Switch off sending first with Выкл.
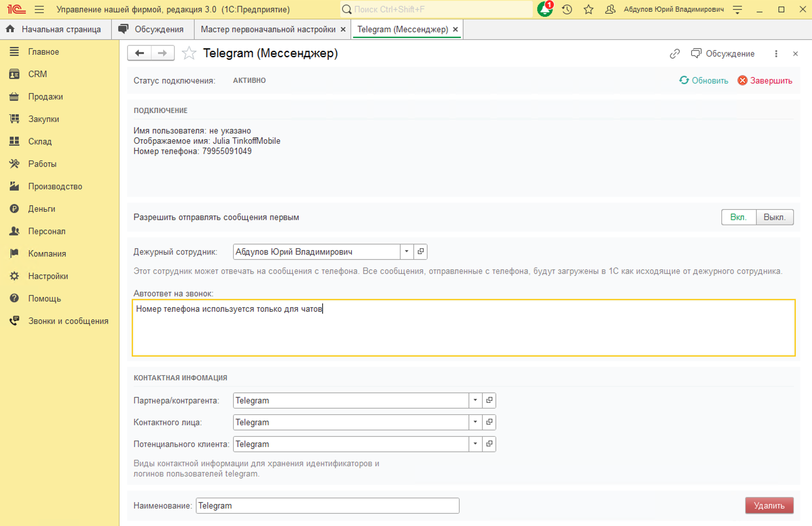The image size is (812, 526). 774,217
